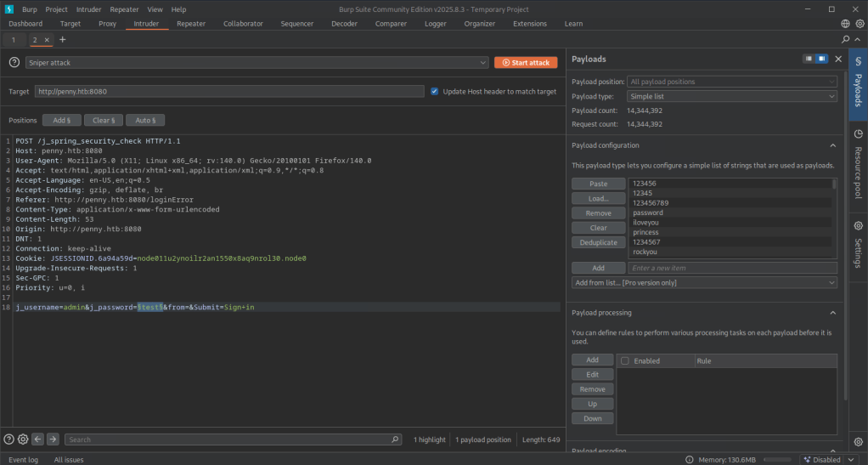Image resolution: width=868 pixels, height=465 pixels.
Task: Add a new Intruder tab with plus
Action: 62,40
